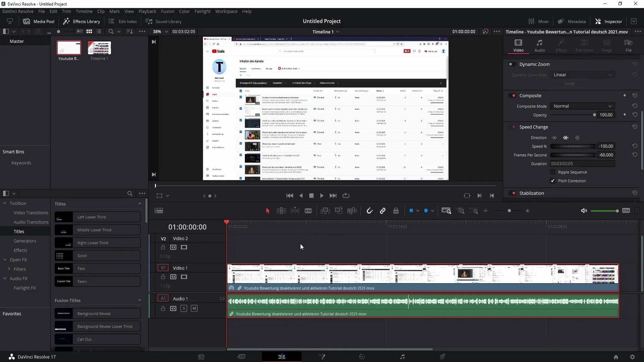
Task: Open the Composite Mode Normal dropdown
Action: [x=582, y=106]
